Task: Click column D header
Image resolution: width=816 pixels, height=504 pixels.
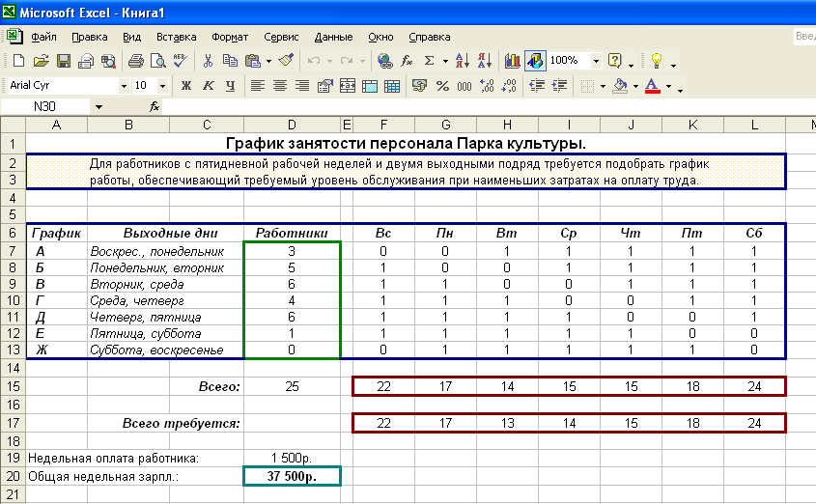Action: 293,125
